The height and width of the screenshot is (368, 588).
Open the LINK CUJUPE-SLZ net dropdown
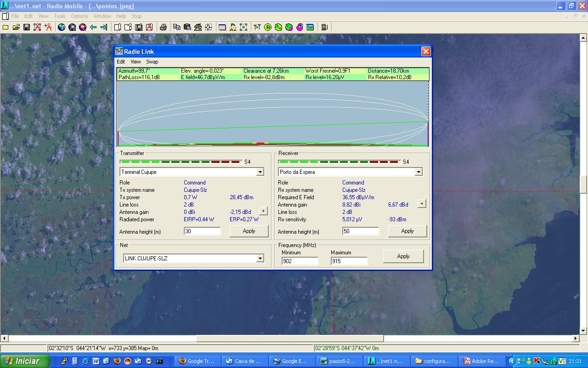260,259
